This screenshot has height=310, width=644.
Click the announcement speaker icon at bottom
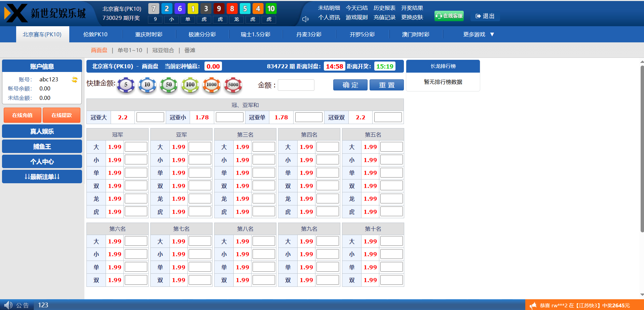pyautogui.click(x=8, y=305)
